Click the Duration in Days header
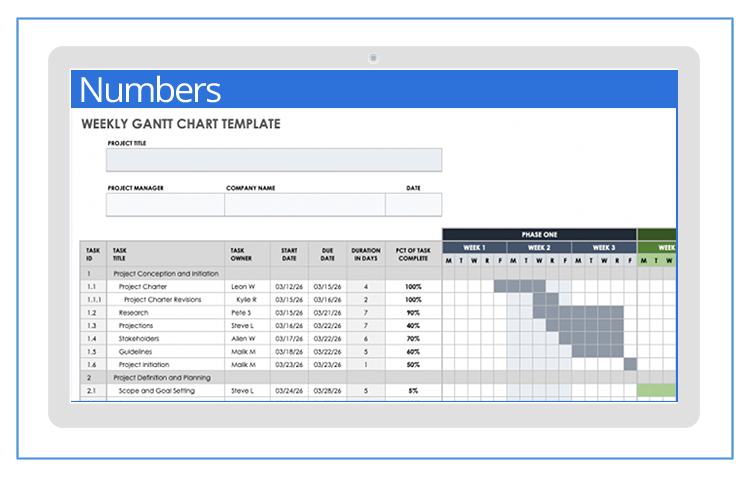Viewport: 746px width, 479px height. pos(366,254)
